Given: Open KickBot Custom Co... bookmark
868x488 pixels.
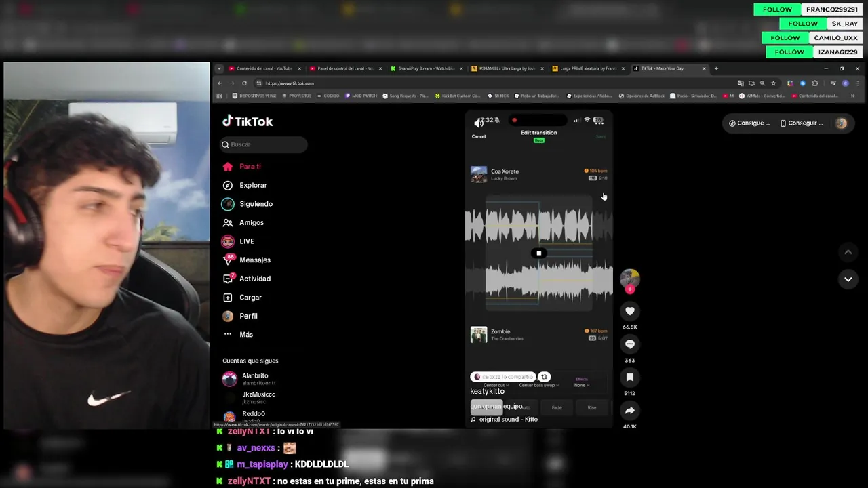Looking at the screenshot, I should 458,96.
